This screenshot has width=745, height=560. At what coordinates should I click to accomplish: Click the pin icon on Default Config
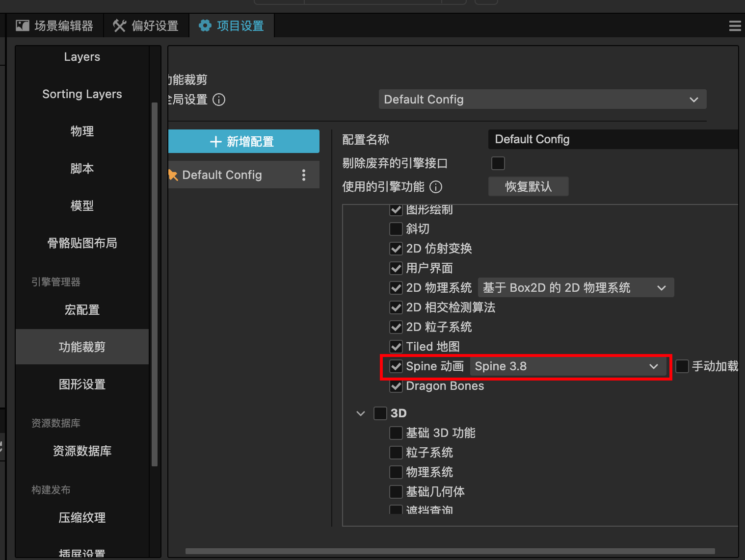[173, 175]
